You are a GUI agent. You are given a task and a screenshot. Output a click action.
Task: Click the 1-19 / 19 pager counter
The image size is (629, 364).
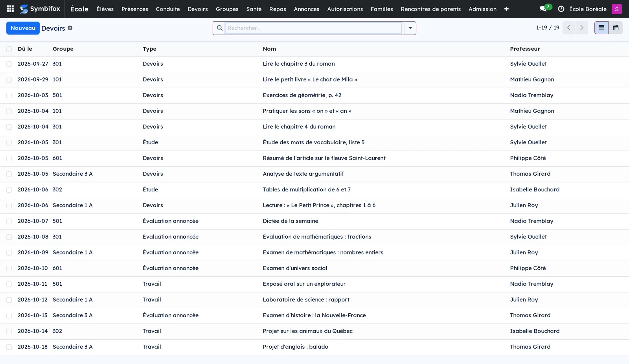pyautogui.click(x=548, y=28)
